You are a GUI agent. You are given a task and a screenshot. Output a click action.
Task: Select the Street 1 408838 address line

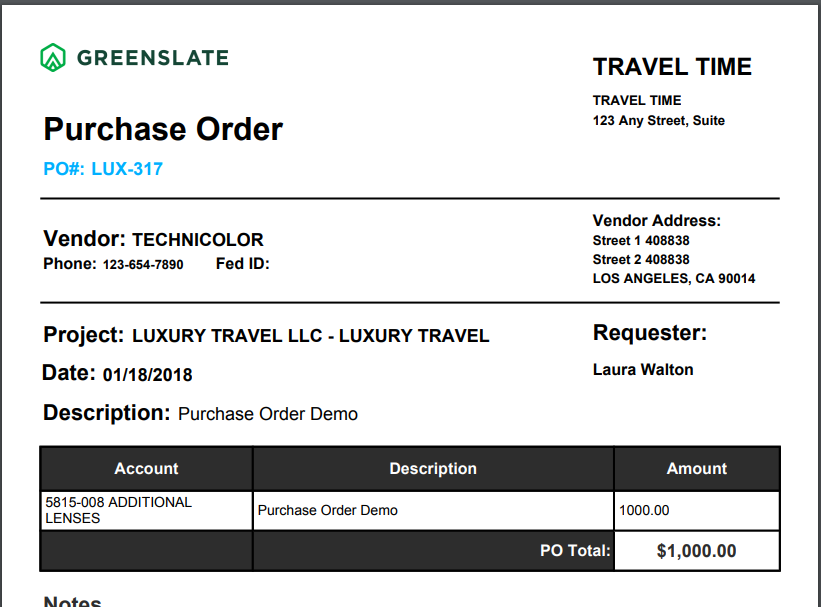coord(641,240)
